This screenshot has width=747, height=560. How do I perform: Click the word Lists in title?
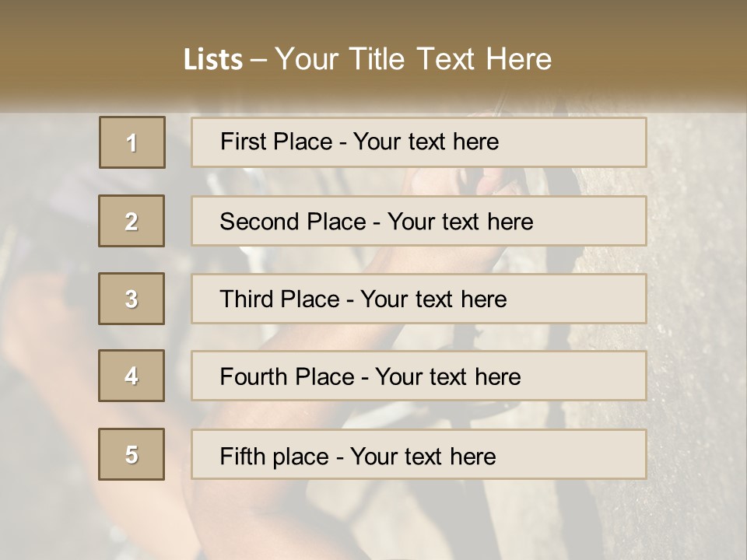(212, 59)
